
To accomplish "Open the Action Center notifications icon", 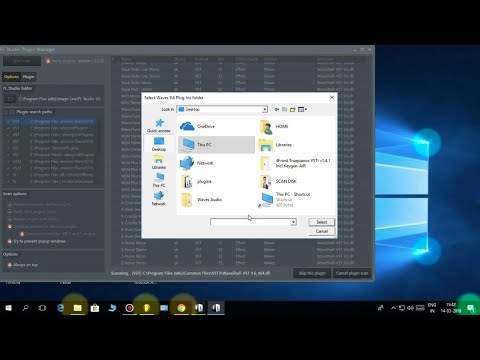I will pyautogui.click(x=471, y=308).
